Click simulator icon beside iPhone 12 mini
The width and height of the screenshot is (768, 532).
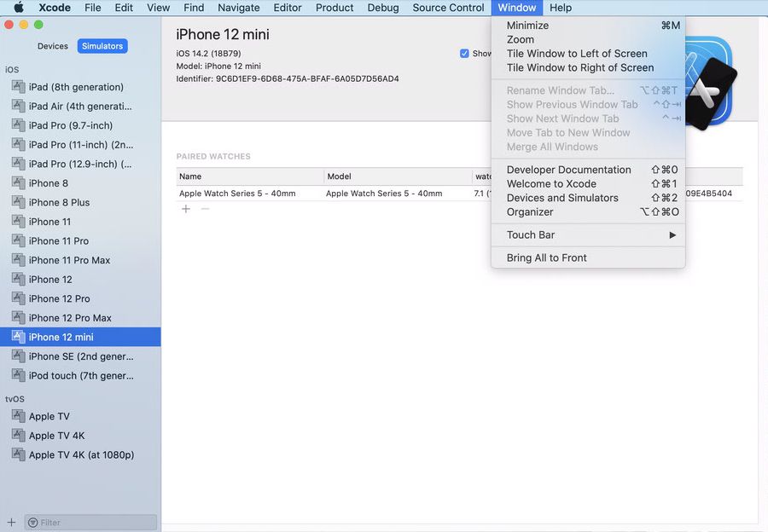18,337
